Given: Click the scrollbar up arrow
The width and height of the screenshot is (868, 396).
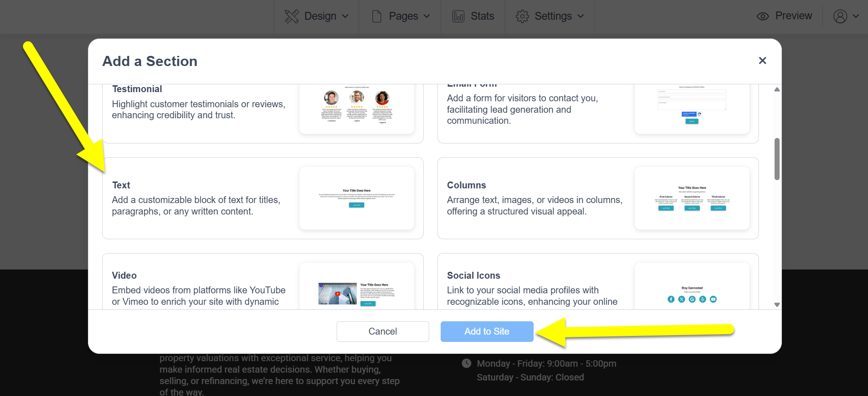Looking at the screenshot, I should click(777, 89).
